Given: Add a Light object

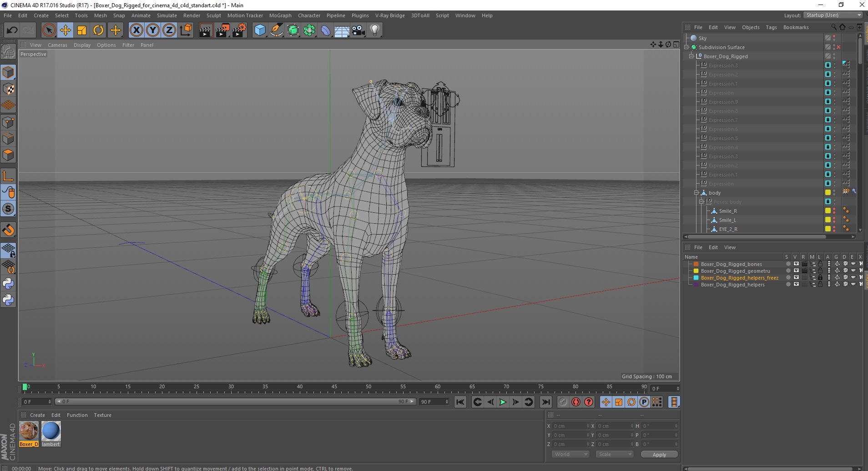Looking at the screenshot, I should (375, 30).
